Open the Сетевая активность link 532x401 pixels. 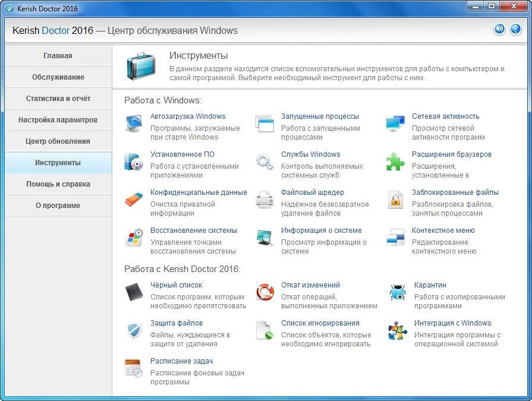[x=445, y=116]
